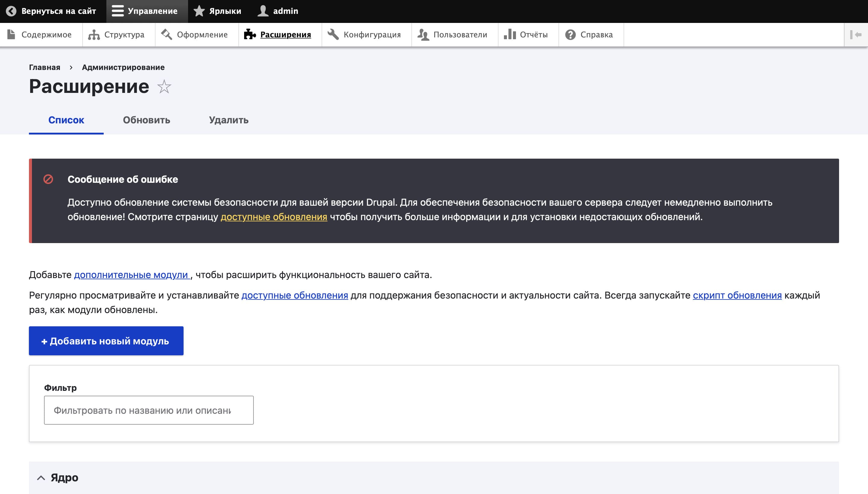Open Содержимое via its page icon

tap(11, 35)
